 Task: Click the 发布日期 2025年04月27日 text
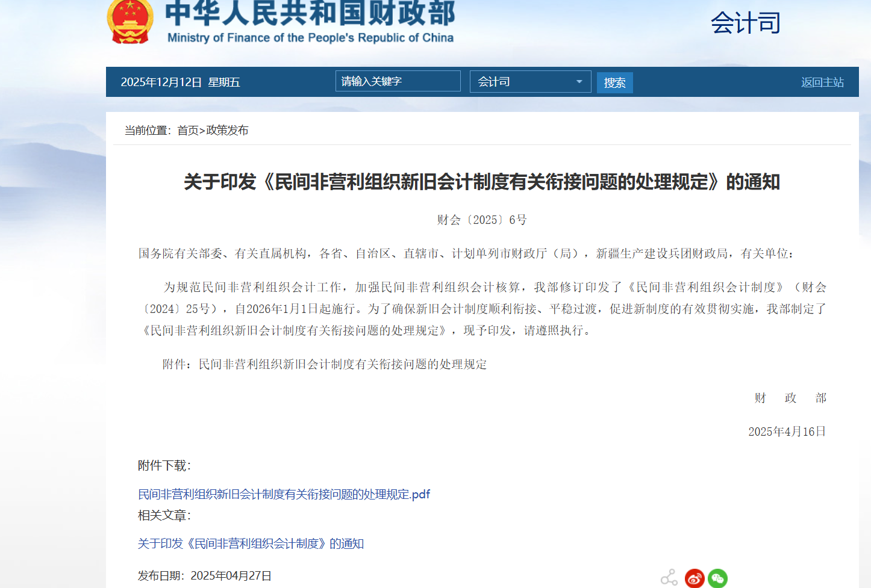[205, 575]
